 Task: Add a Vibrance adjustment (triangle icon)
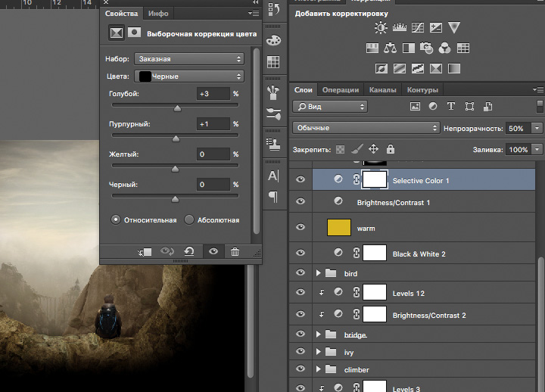pos(454,27)
